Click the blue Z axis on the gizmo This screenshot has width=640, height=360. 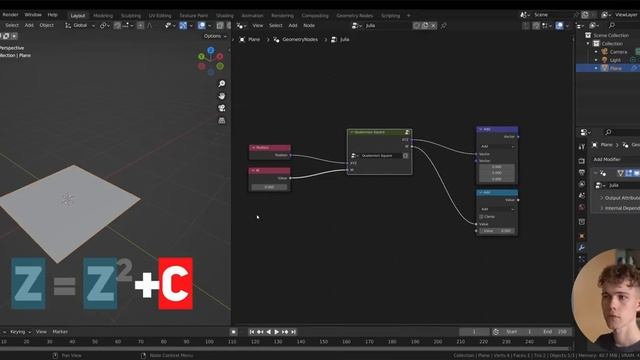pos(211,50)
